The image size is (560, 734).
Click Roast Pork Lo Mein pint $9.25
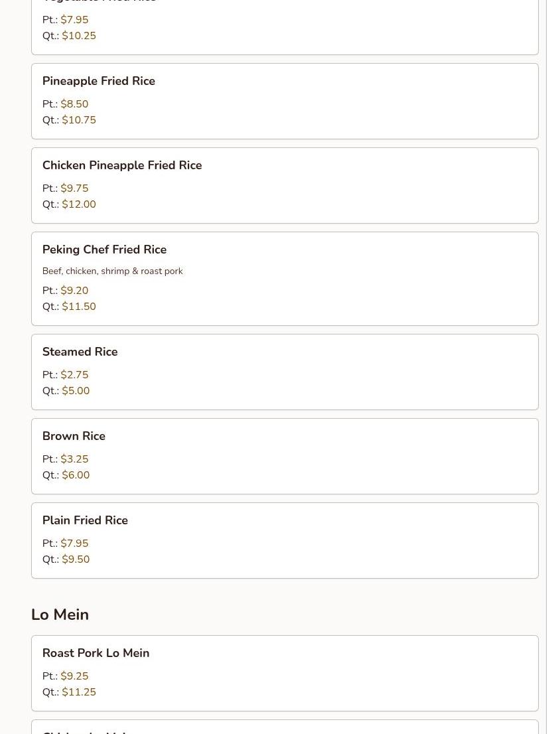pos(74,676)
